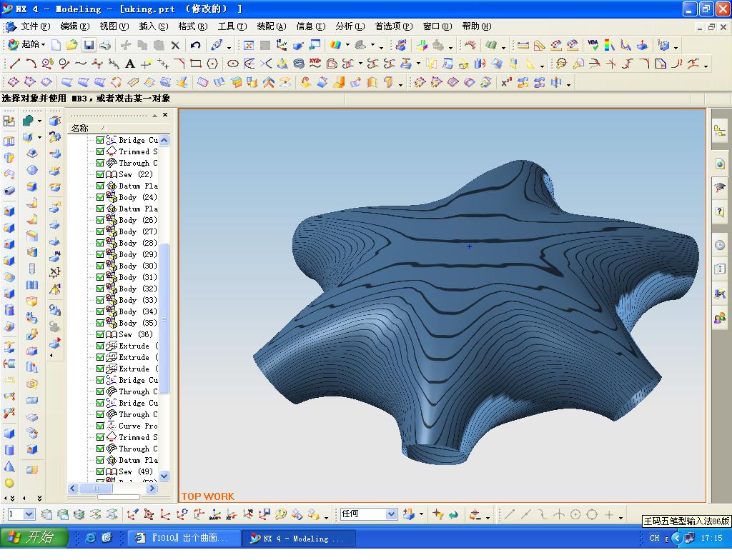The width and height of the screenshot is (732, 560).
Task: Click navigator horizontal scrollbar right arrow
Action: coord(152,488)
